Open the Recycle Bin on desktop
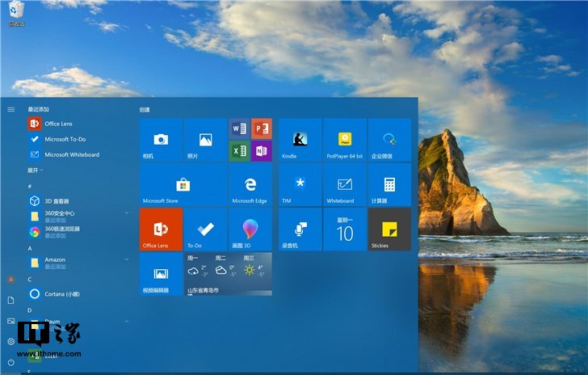The width and height of the screenshot is (588, 375). coord(16,14)
